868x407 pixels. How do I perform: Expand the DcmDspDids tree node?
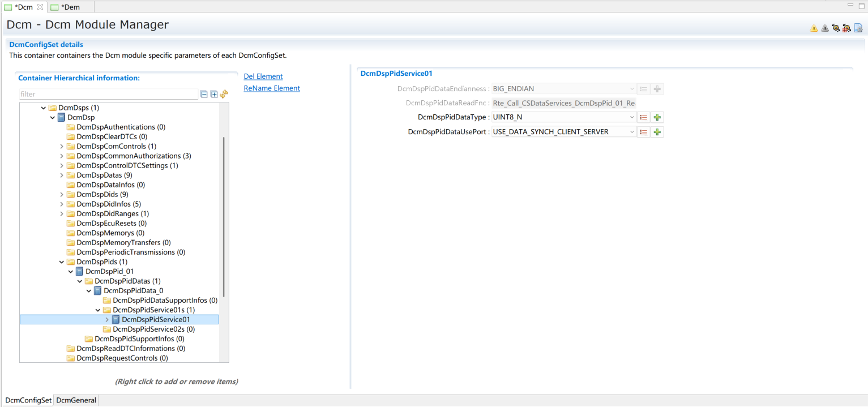[x=62, y=195]
